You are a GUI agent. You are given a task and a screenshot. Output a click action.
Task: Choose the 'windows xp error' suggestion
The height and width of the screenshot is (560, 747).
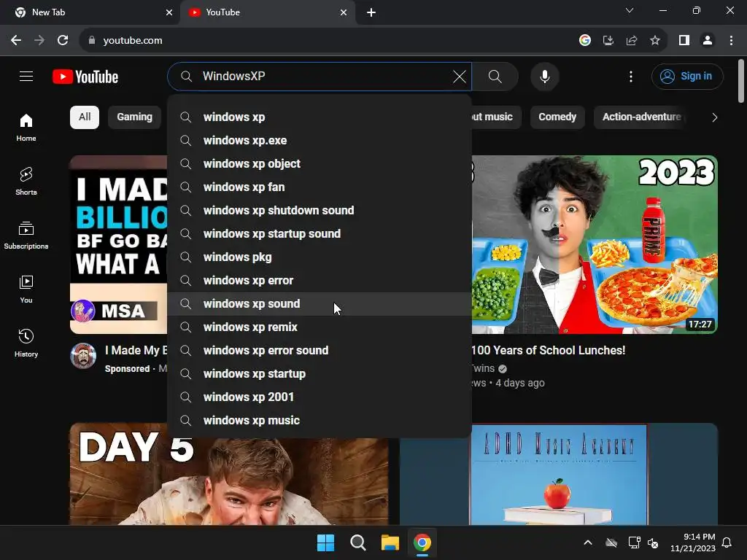tap(320, 281)
